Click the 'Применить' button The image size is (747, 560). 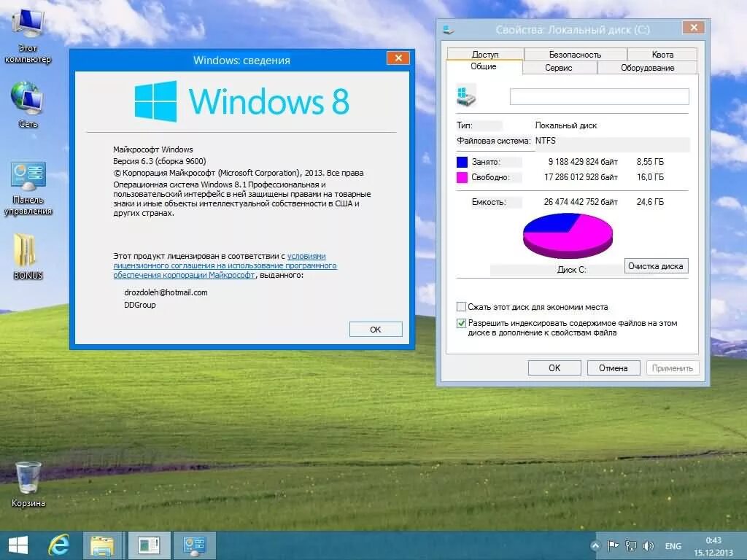click(672, 367)
